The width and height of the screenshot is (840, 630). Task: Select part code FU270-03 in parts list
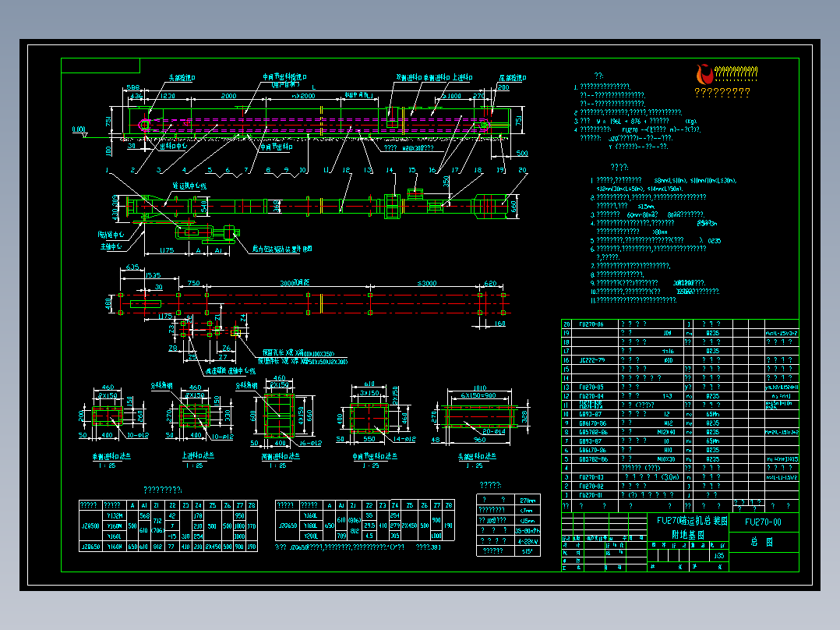click(591, 477)
